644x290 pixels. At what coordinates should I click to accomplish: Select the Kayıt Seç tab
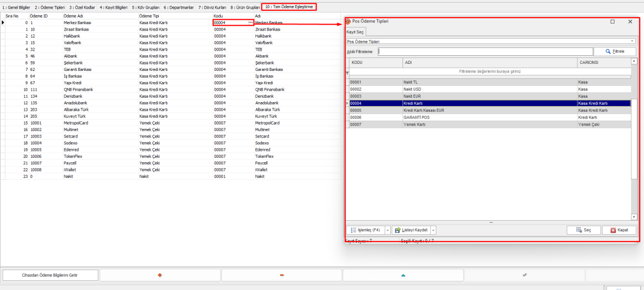click(x=355, y=32)
